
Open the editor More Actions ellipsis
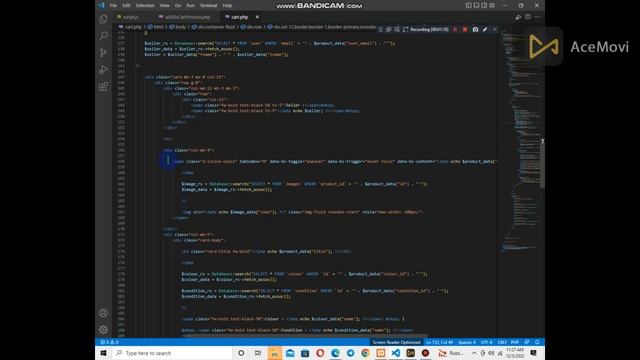(x=537, y=17)
